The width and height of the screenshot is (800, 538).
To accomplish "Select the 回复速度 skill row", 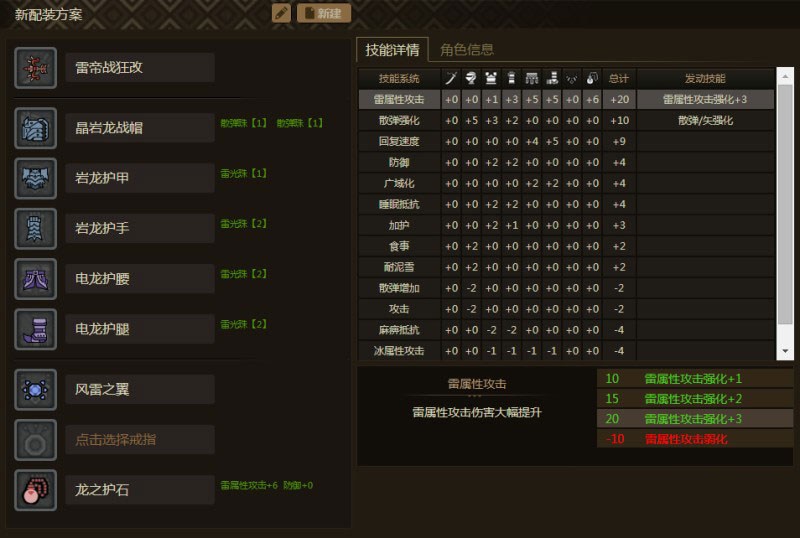I will tap(566, 141).
